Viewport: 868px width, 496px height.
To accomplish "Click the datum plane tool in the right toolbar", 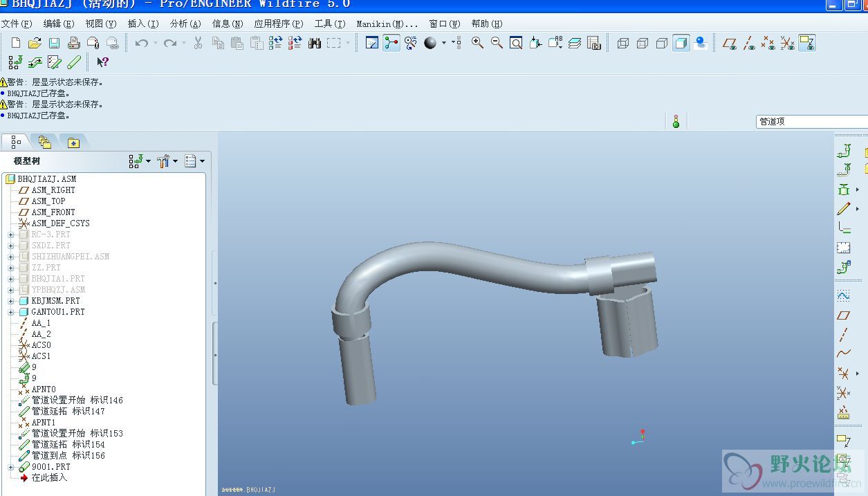I will [x=843, y=315].
